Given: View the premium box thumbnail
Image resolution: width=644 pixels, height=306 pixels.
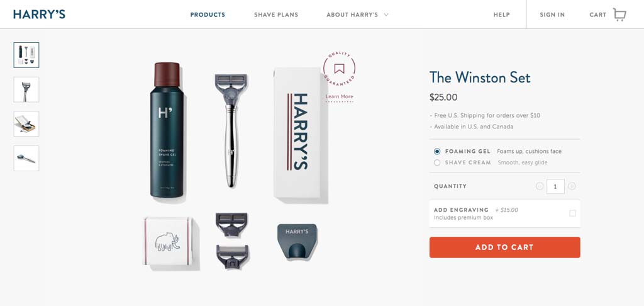Looking at the screenshot, I should pyautogui.click(x=26, y=124).
